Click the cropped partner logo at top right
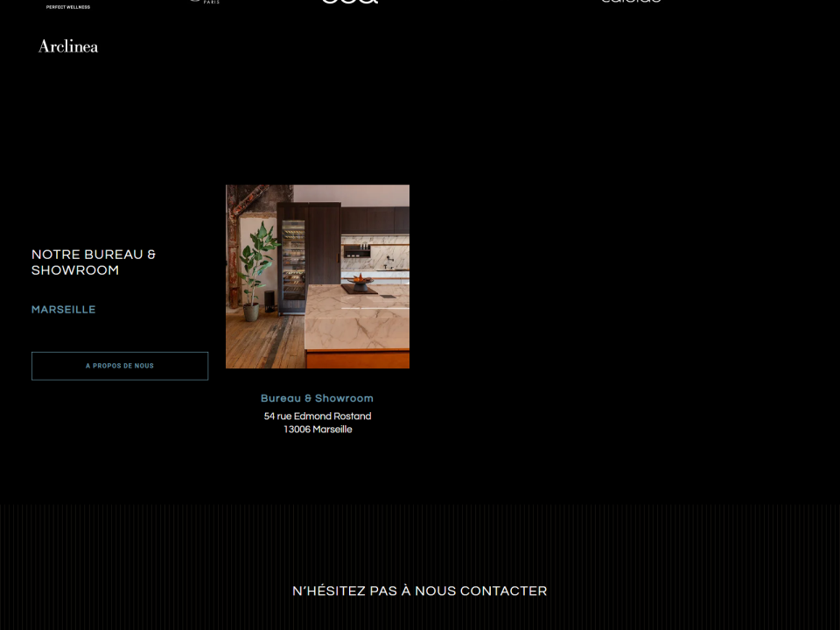The width and height of the screenshot is (840, 630). 631,2
